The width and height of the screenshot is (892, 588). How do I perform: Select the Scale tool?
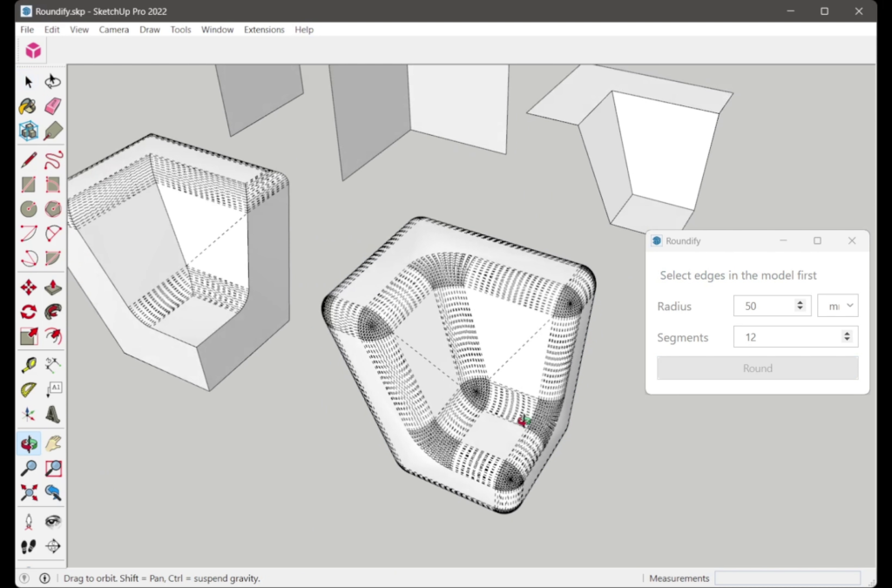[29, 336]
